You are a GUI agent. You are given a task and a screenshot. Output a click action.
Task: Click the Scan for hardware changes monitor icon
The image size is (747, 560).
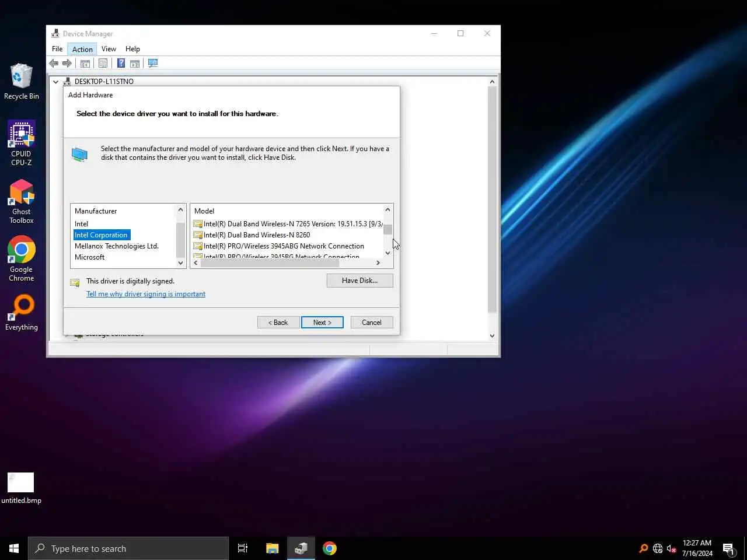click(x=153, y=63)
